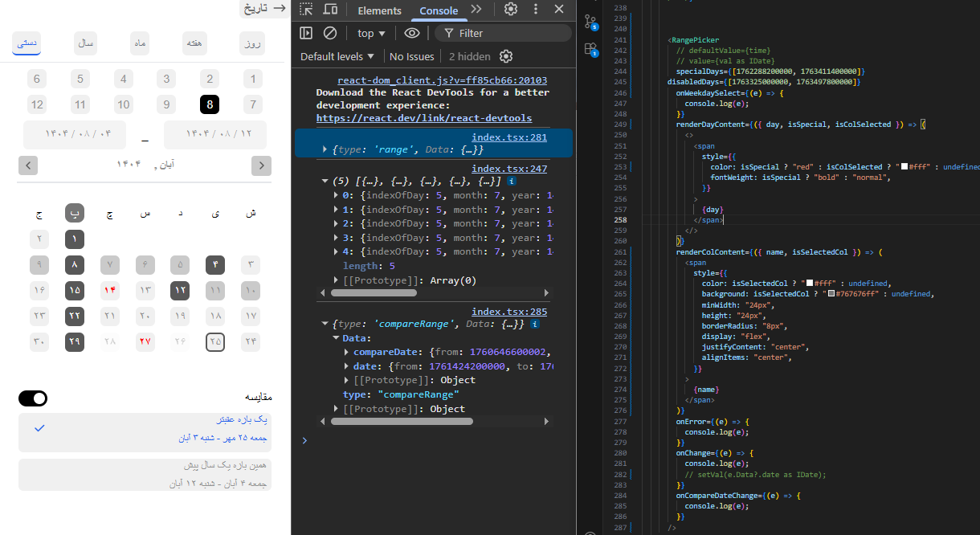980x535 pixels.
Task: Select the ج weekday header above day ۲
Action: point(39,214)
